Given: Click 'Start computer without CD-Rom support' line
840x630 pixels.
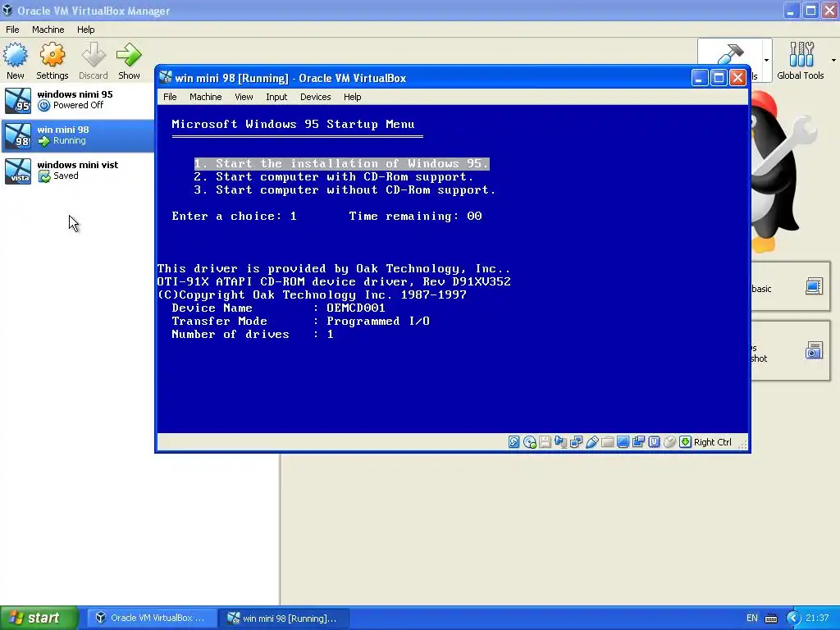Looking at the screenshot, I should (x=345, y=189).
